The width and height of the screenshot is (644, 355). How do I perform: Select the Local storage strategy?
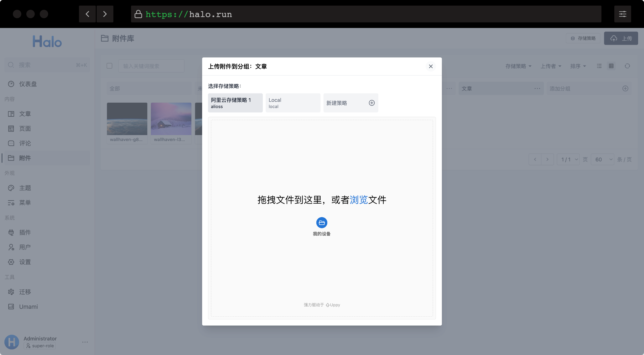(293, 103)
